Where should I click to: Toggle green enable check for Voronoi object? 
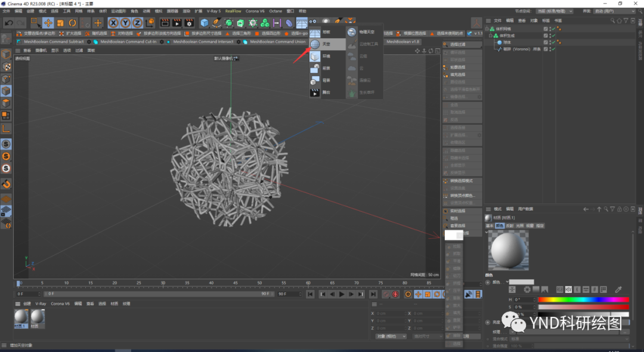tap(553, 49)
